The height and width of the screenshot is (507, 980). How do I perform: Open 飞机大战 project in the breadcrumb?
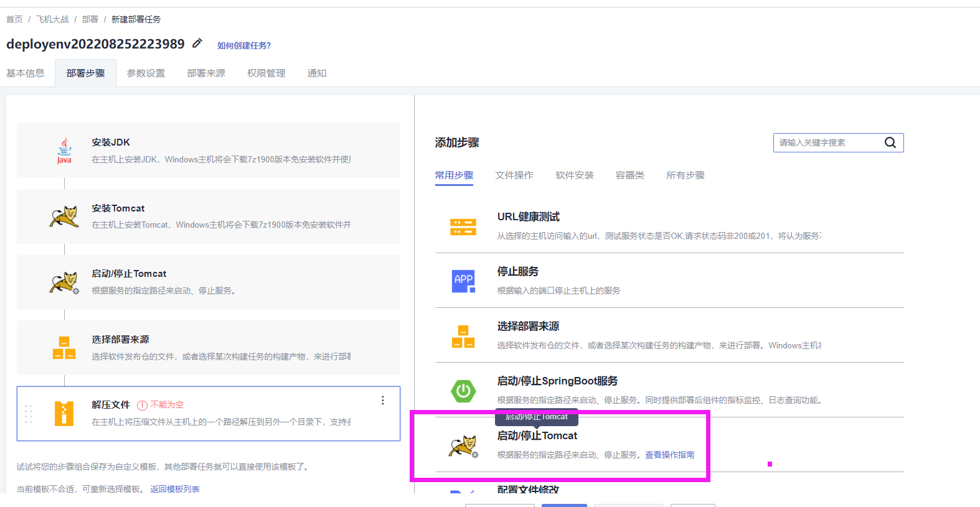pos(52,19)
